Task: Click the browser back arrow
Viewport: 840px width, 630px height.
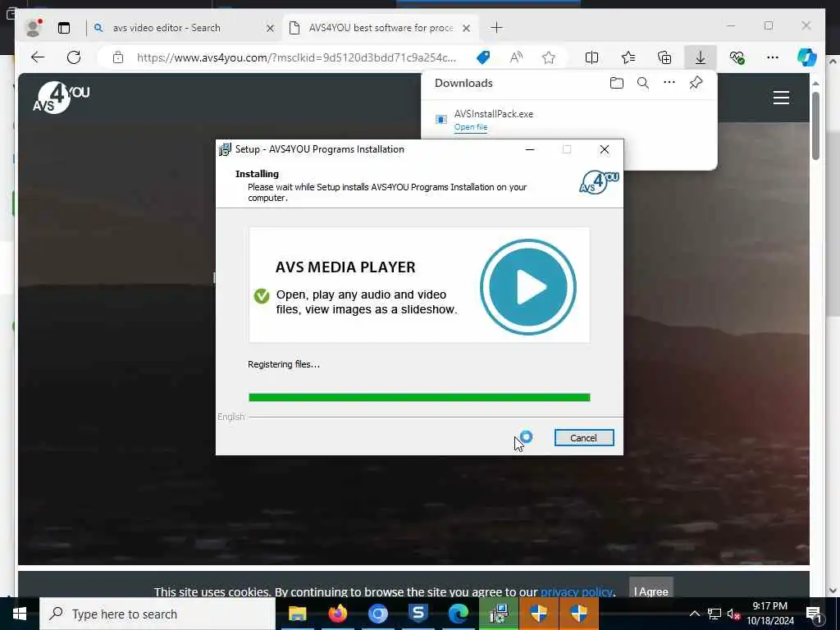Action: [x=38, y=57]
